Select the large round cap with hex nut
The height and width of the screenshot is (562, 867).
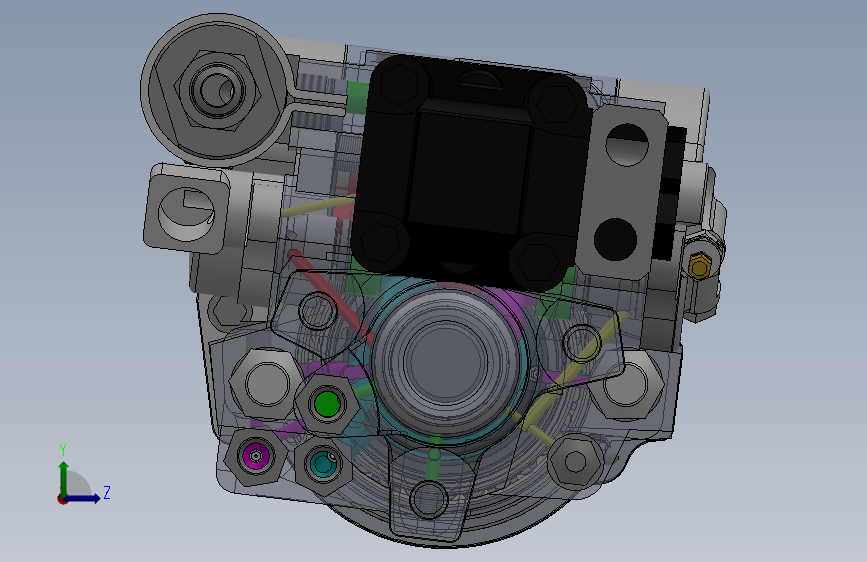pos(215,90)
